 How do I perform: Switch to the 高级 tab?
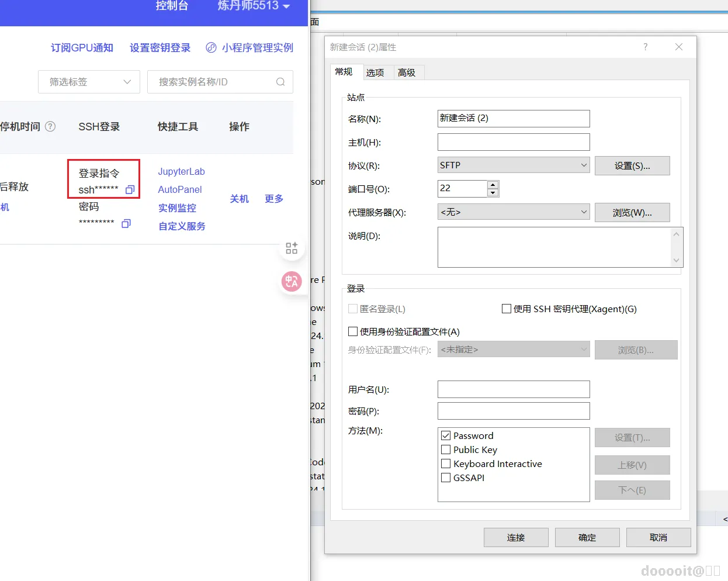tap(407, 72)
